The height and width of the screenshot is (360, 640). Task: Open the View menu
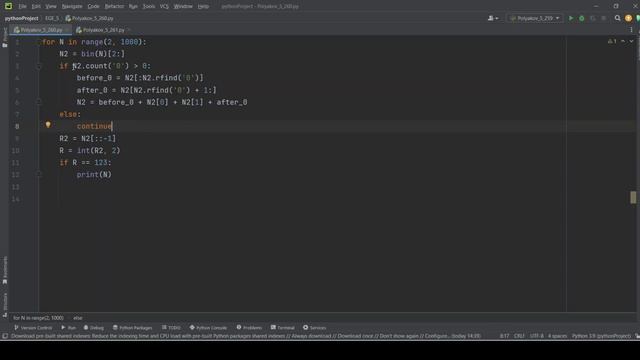pyautogui.click(x=51, y=6)
